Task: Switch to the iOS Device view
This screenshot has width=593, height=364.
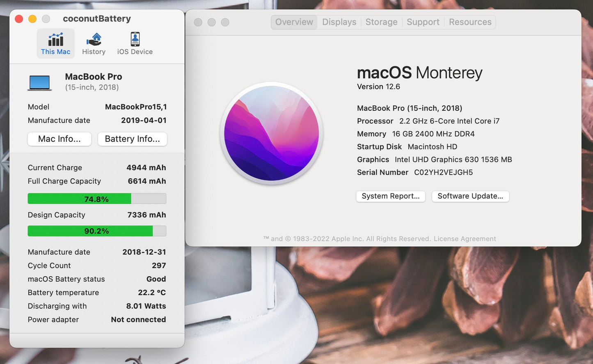Action: [135, 43]
